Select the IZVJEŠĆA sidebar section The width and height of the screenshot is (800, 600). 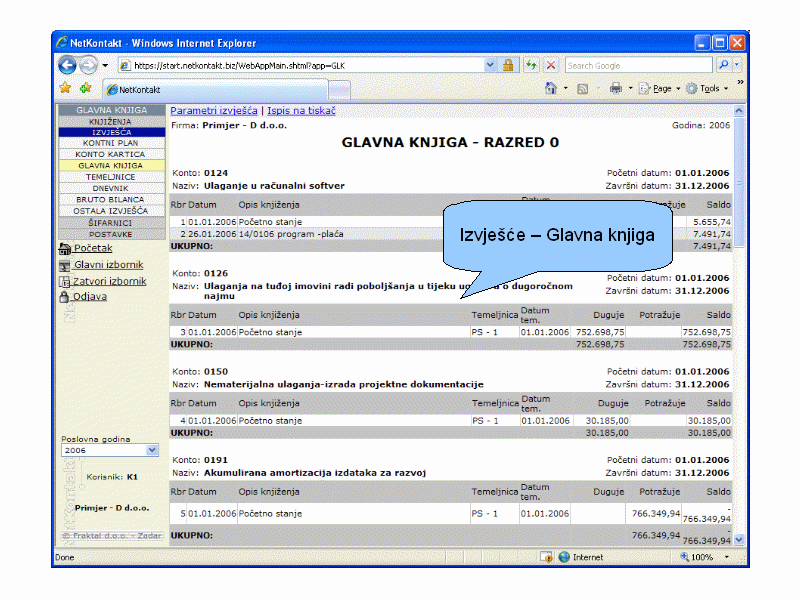[x=112, y=132]
